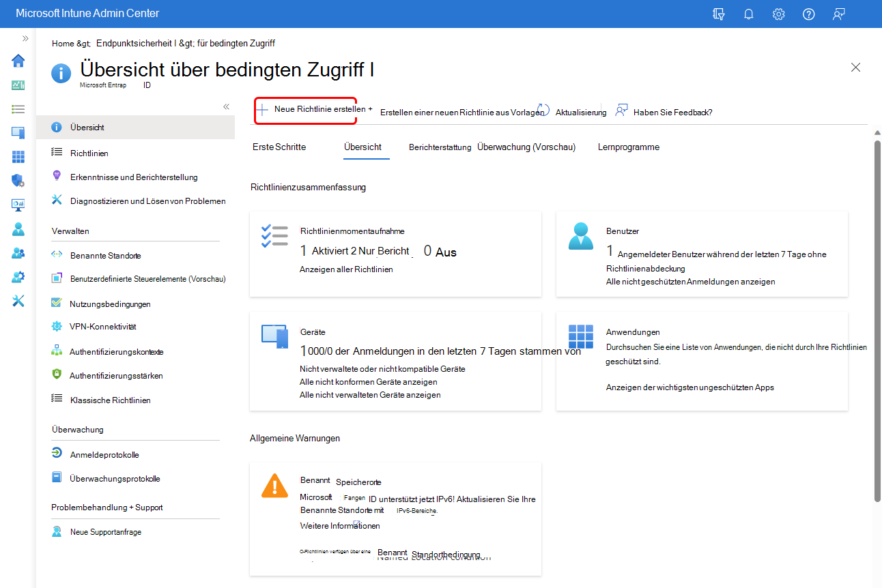Click Endpunktsicherheit breadcrumb link
The height and width of the screenshot is (588, 882).
pos(136,43)
